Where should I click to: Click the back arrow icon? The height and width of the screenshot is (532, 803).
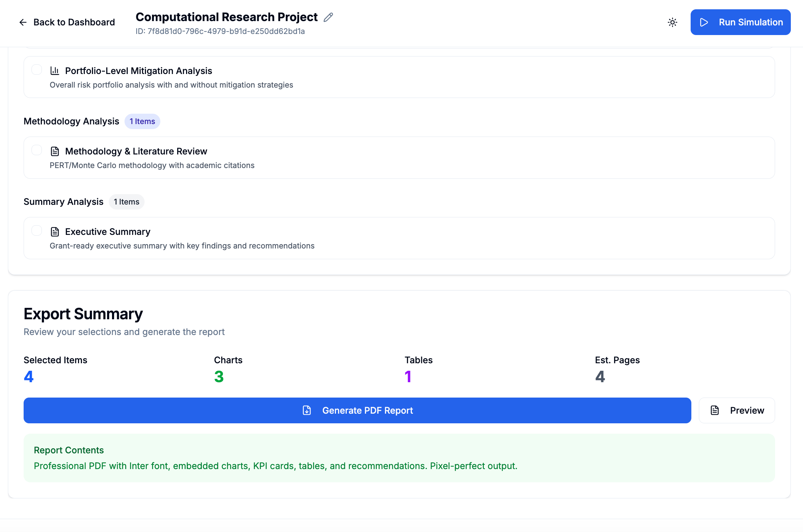click(x=23, y=23)
